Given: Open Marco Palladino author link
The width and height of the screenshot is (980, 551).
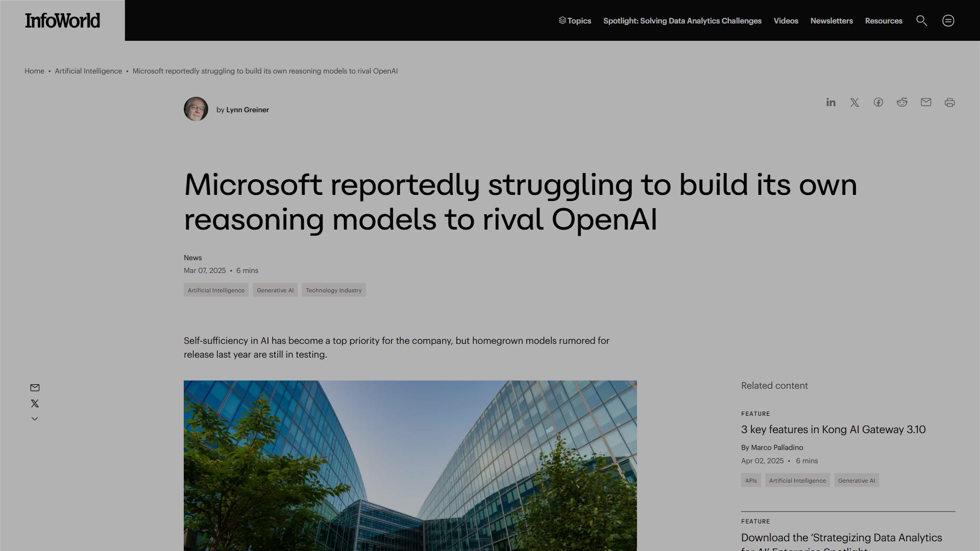Looking at the screenshot, I should click(x=777, y=447).
